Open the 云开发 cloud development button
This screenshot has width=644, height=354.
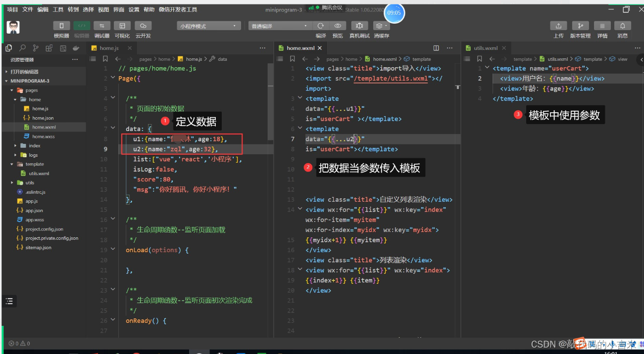coord(143,26)
